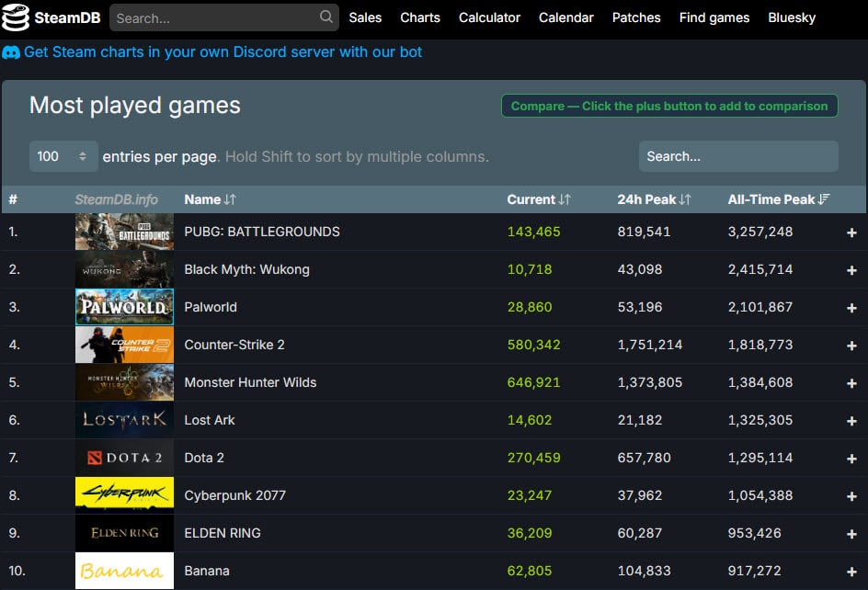Open ELDEN RING game thumbnail

point(124,533)
